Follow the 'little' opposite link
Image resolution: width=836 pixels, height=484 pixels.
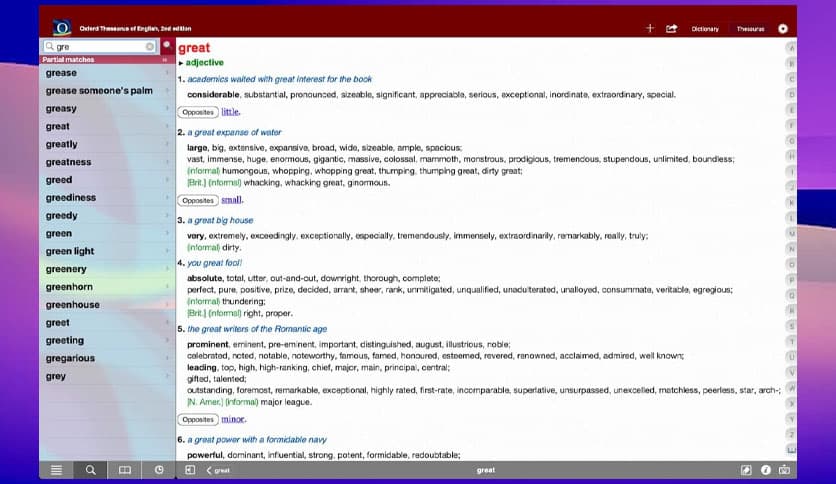click(230, 111)
